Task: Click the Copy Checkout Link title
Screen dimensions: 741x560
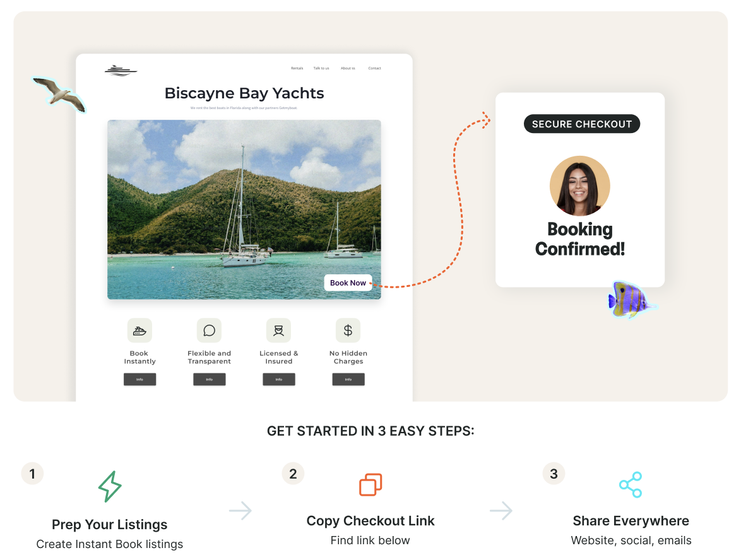Action: [x=370, y=521]
